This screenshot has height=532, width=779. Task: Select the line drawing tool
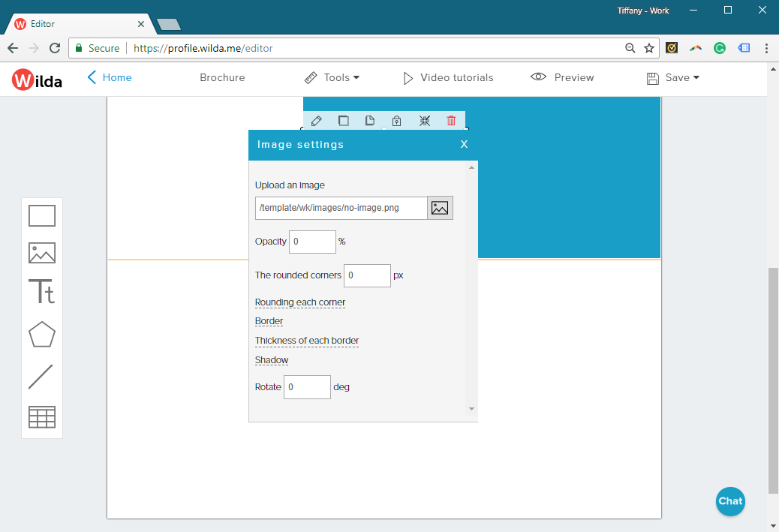(x=41, y=377)
